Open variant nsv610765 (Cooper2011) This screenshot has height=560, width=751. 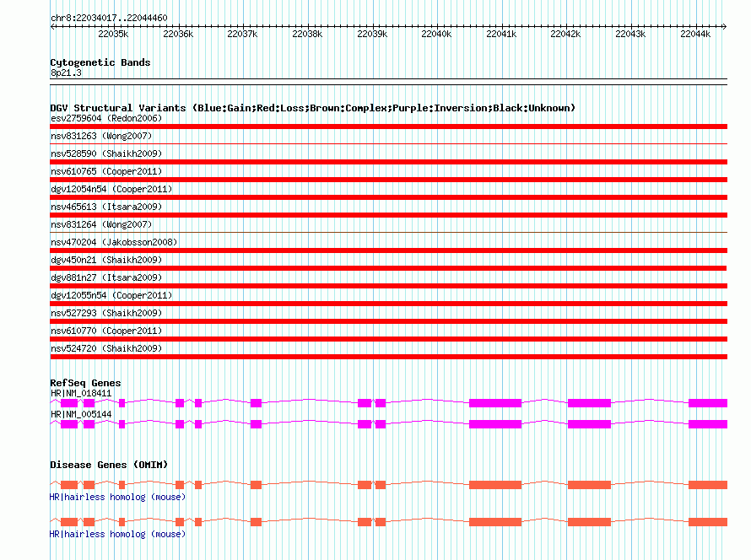pyautogui.click(x=106, y=171)
